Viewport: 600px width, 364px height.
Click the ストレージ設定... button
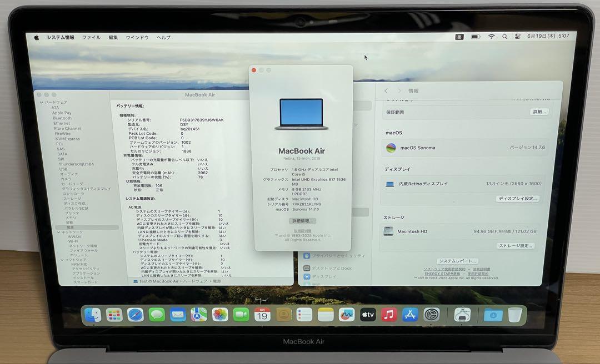pos(516,245)
